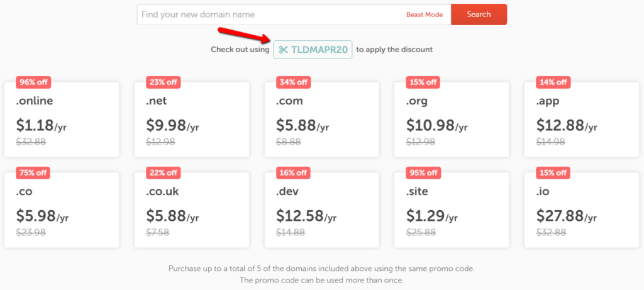This screenshot has width=644, height=290.
Task: Choose the .com domain card
Action: [x=321, y=120]
